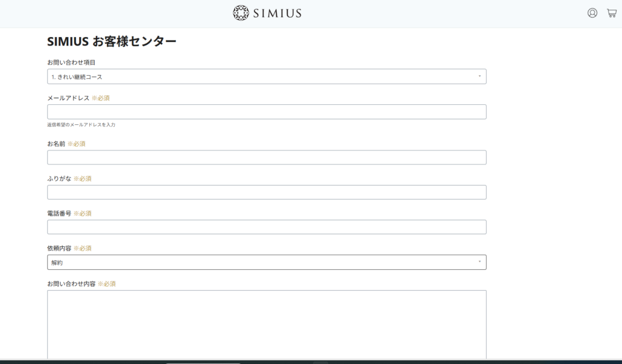
Task: Click the お問い合わせ内容 field label
Action: pos(72,284)
